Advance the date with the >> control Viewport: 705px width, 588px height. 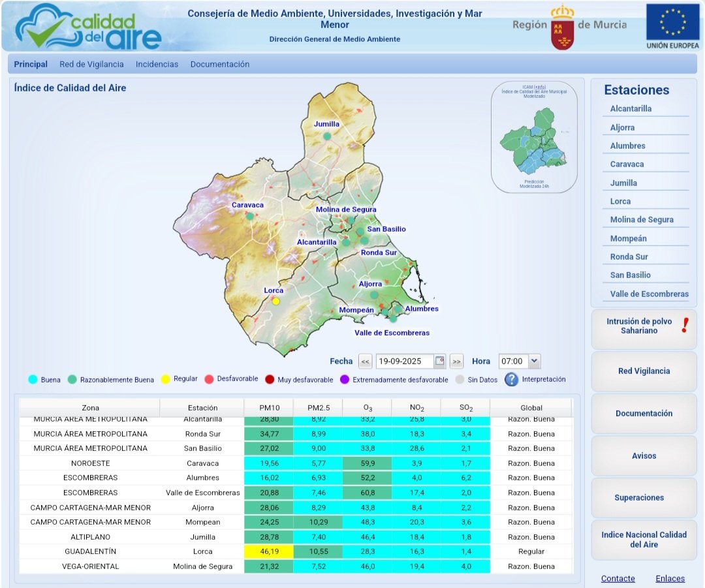click(x=456, y=361)
